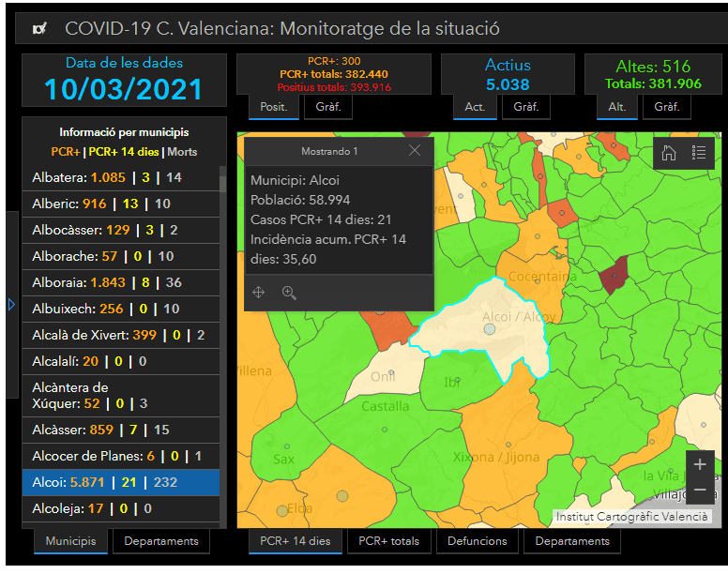This screenshot has width=728, height=574.
Task: Select Alboraia in the municipality list
Action: tap(120, 282)
